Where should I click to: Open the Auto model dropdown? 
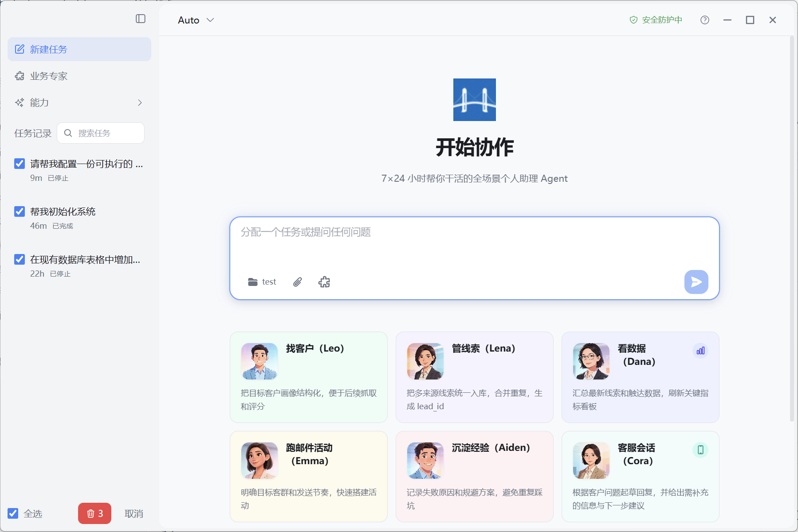(x=196, y=20)
